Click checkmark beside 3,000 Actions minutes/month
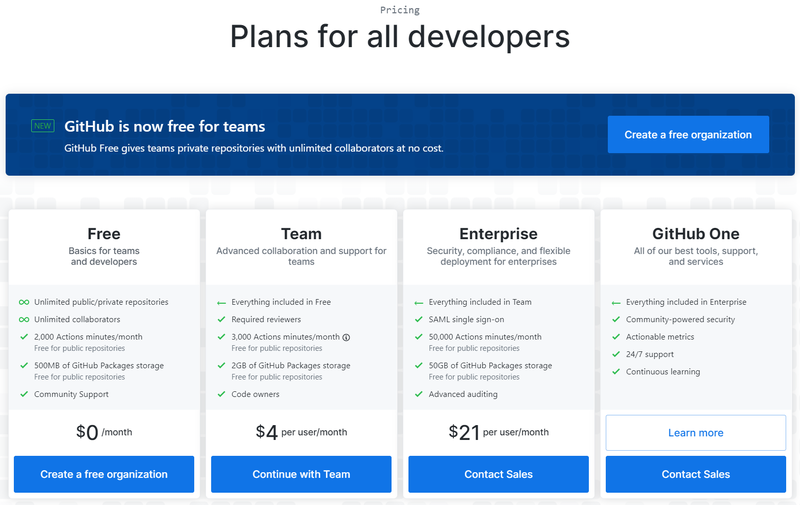Viewport: 800px width, 505px height. pos(221,337)
